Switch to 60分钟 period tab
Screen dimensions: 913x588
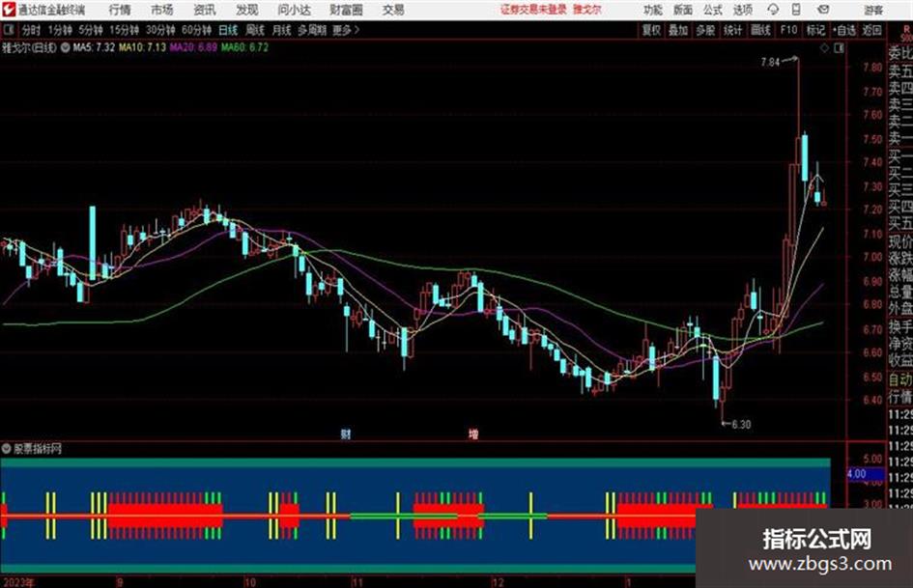pyautogui.click(x=196, y=30)
